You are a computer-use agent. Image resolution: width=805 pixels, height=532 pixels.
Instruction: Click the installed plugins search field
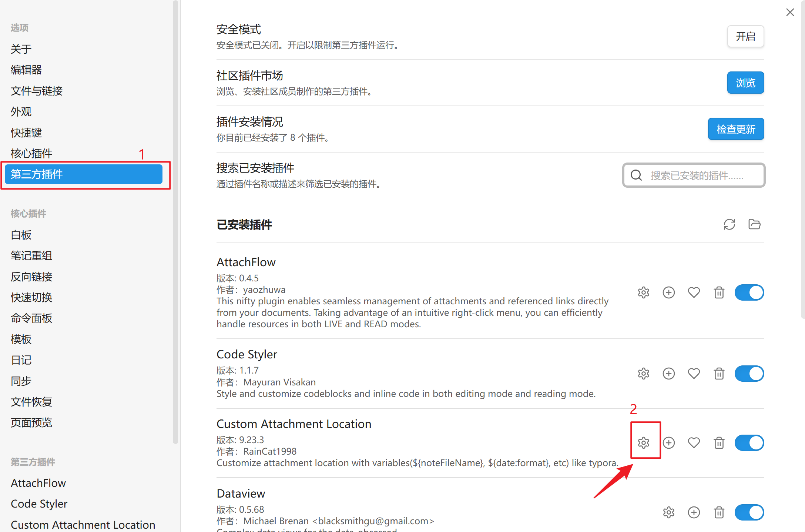tap(696, 175)
